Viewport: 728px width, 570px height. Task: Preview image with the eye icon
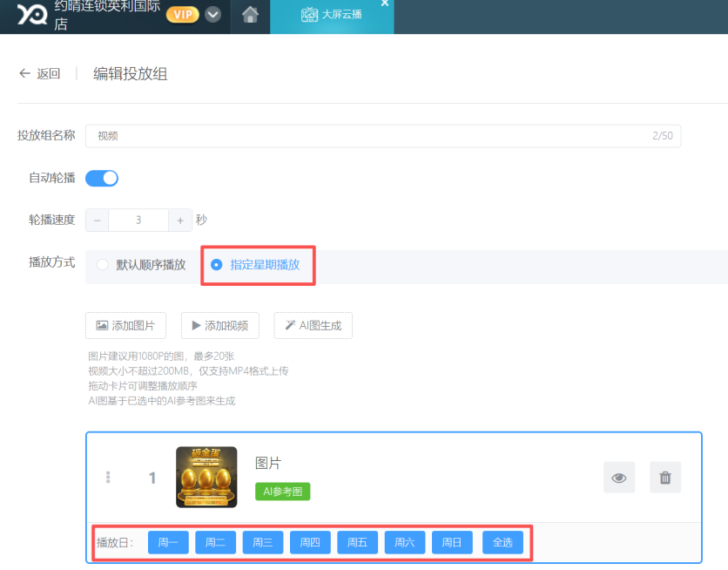[x=619, y=478]
